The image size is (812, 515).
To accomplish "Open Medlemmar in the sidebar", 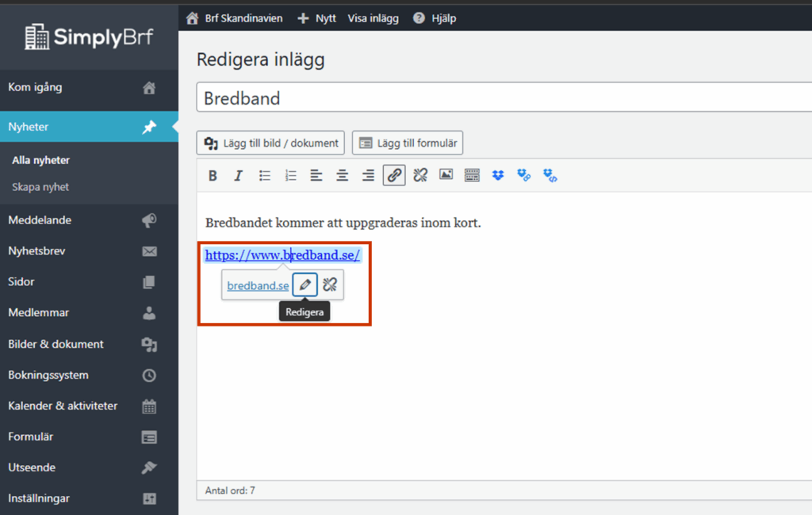I will coord(89,313).
